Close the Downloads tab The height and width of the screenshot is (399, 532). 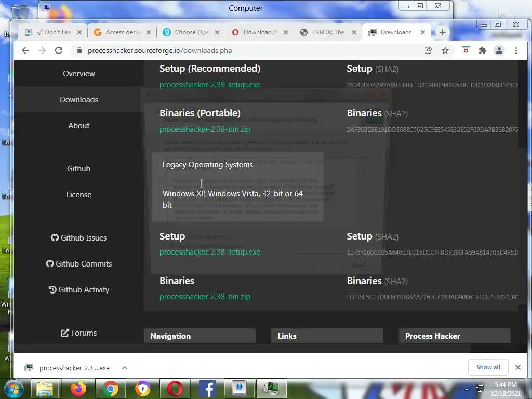coord(423,32)
